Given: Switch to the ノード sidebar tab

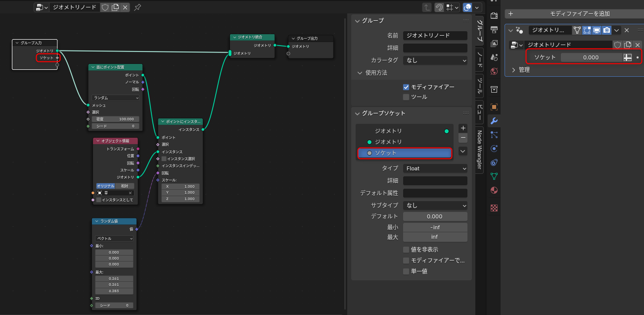Looking at the screenshot, I should pyautogui.click(x=479, y=59).
